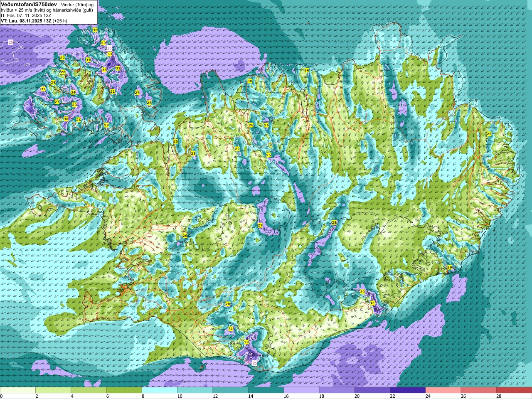
Task: Click the 26–28 m/s salmon legend swatch
Action: pyautogui.click(x=479, y=390)
